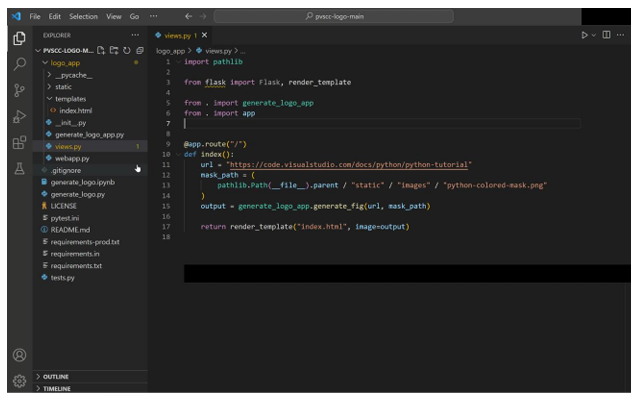Collapse all folders in Explorer
Screen dimensions: 641x396
pyautogui.click(x=140, y=50)
